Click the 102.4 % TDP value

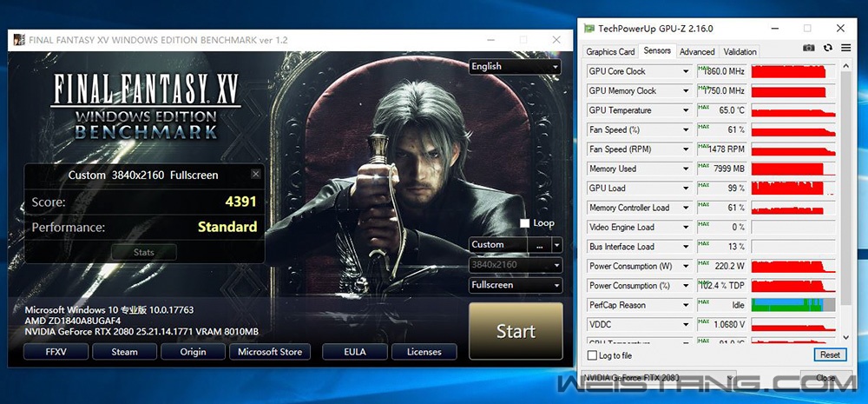(x=723, y=285)
